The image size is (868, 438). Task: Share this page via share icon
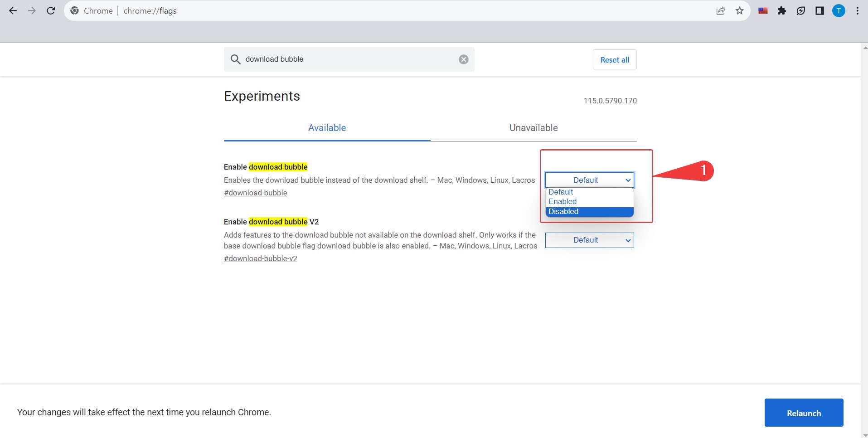(x=721, y=11)
